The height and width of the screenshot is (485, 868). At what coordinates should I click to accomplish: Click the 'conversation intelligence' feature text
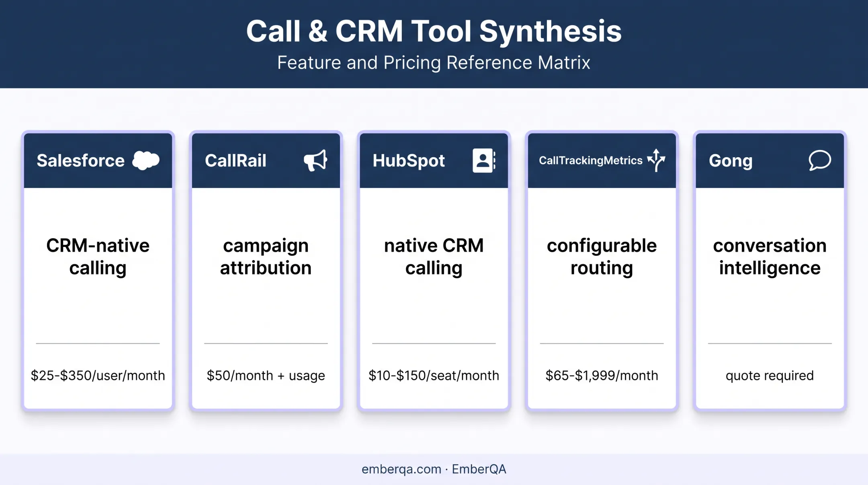point(770,257)
